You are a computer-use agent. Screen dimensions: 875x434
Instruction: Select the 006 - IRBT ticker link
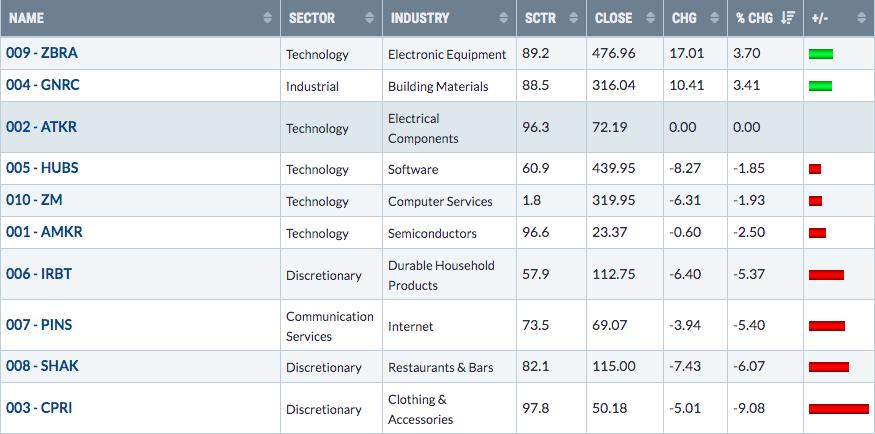click(x=39, y=274)
